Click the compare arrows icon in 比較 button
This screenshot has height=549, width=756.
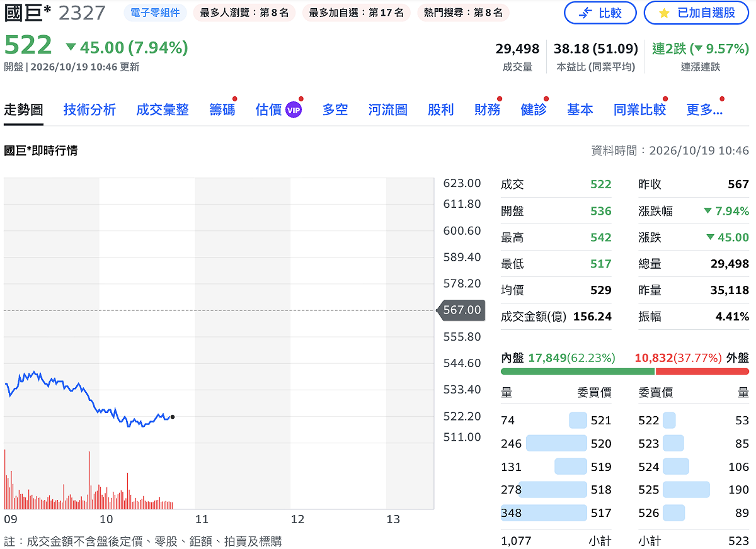pos(585,13)
